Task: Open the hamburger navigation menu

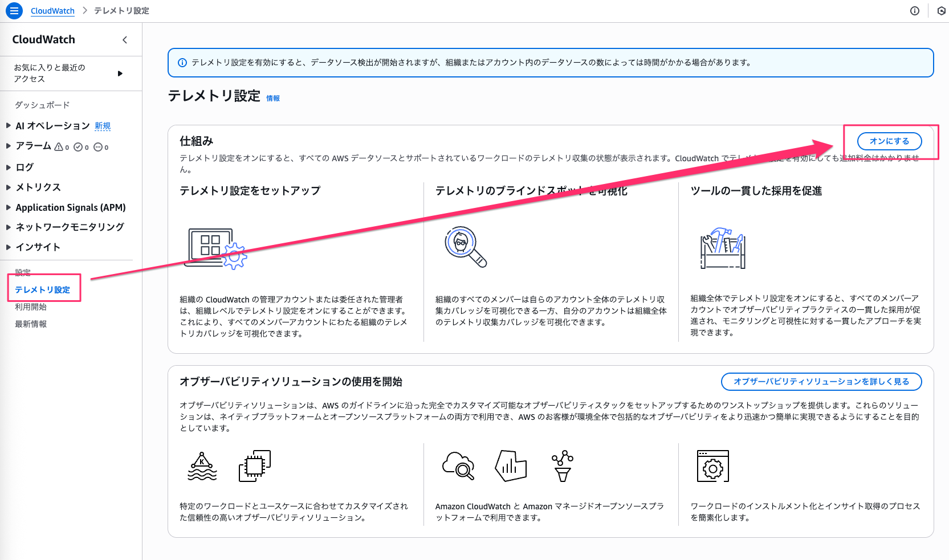Action: point(14,10)
